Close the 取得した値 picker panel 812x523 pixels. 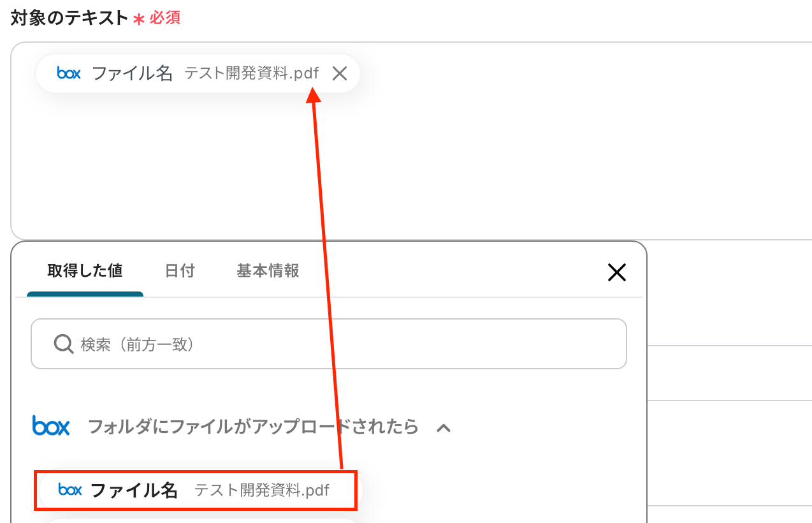(x=617, y=273)
